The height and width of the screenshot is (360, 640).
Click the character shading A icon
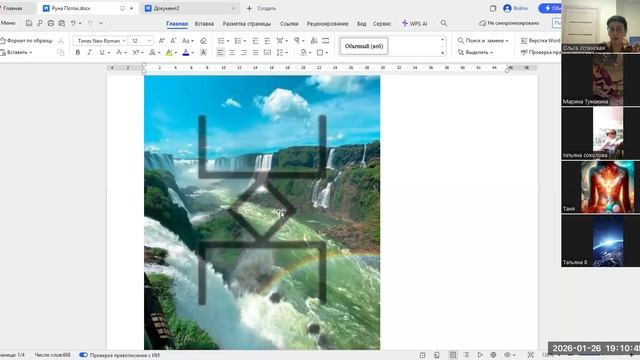(203, 53)
